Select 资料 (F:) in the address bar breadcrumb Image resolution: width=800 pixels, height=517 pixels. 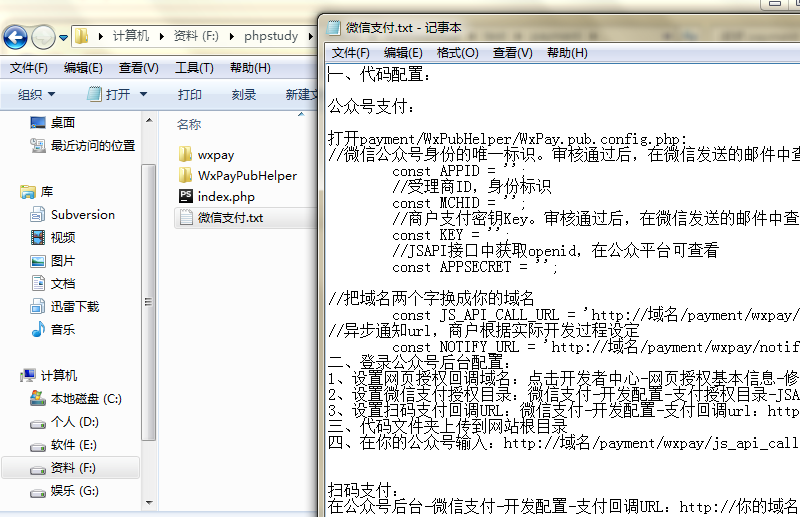[196, 36]
